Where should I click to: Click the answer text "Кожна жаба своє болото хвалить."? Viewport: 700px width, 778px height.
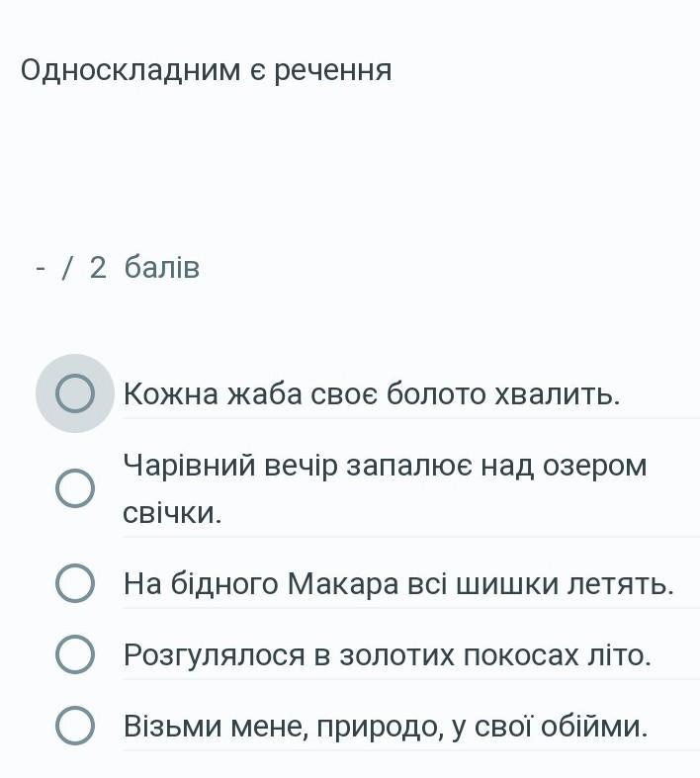pyautogui.click(x=372, y=394)
